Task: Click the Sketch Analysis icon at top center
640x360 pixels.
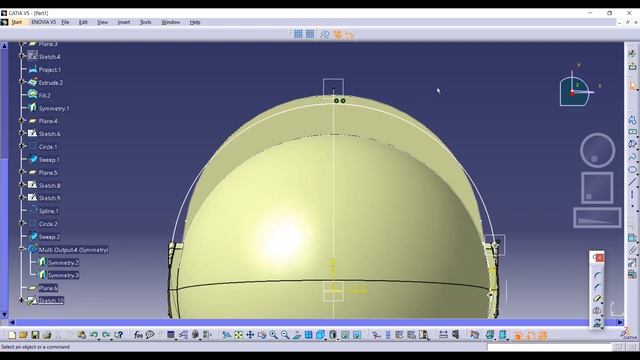Action: click(x=324, y=35)
